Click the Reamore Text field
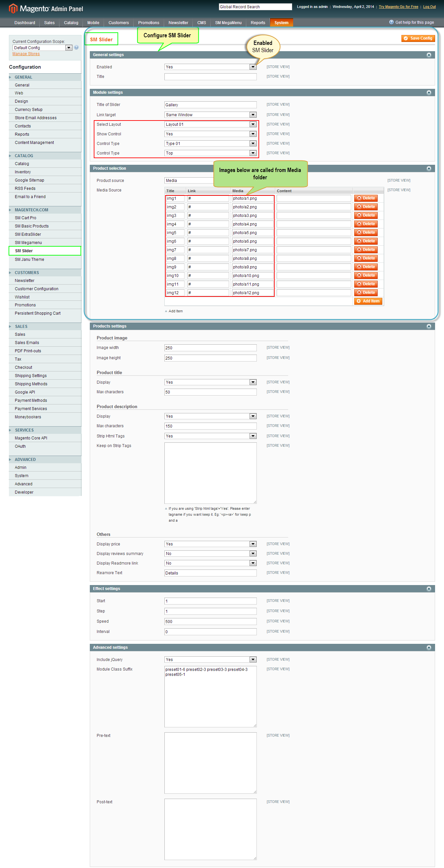The height and width of the screenshot is (868, 444). [211, 573]
